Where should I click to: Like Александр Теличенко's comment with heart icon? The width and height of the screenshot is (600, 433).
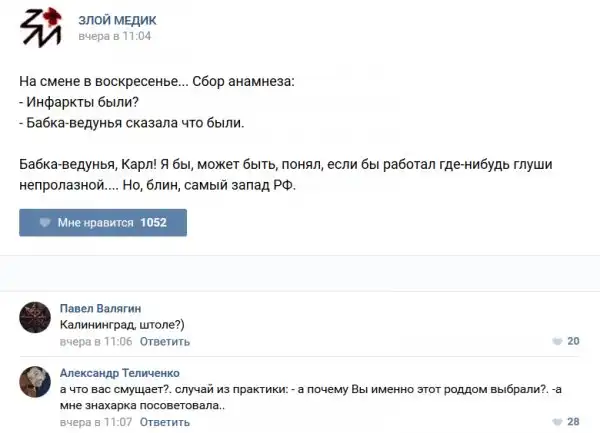tap(557, 422)
